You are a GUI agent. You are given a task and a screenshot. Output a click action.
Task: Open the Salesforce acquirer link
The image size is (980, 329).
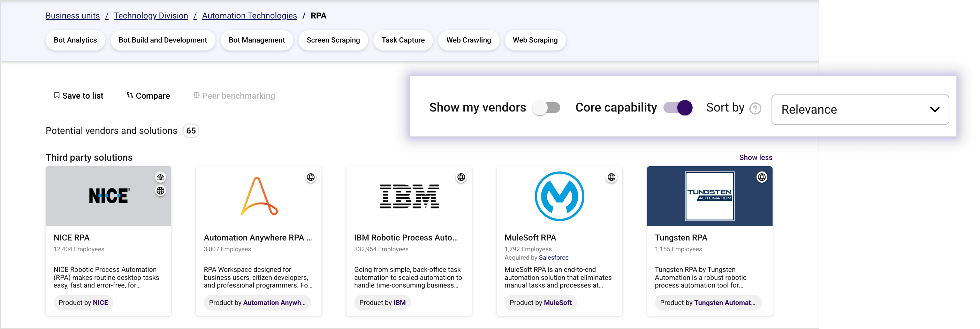tap(554, 258)
